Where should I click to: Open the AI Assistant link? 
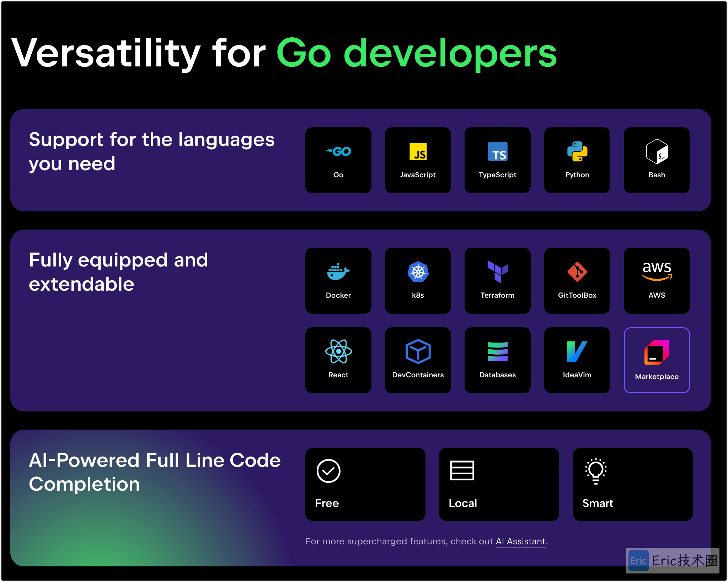click(521, 541)
